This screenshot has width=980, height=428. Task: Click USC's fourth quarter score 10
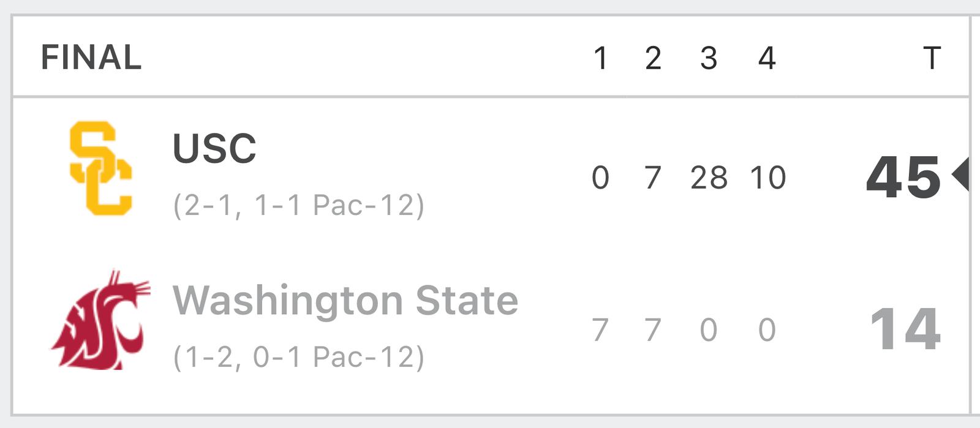768,178
